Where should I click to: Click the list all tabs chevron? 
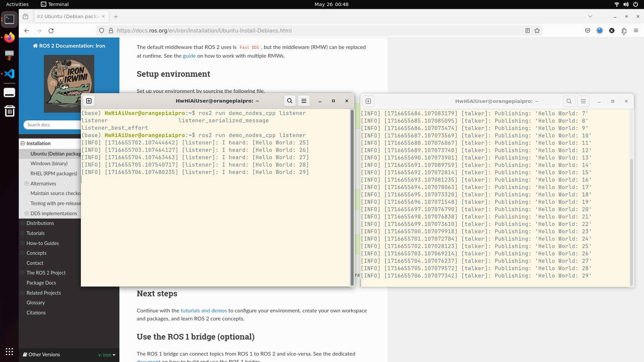point(590,16)
